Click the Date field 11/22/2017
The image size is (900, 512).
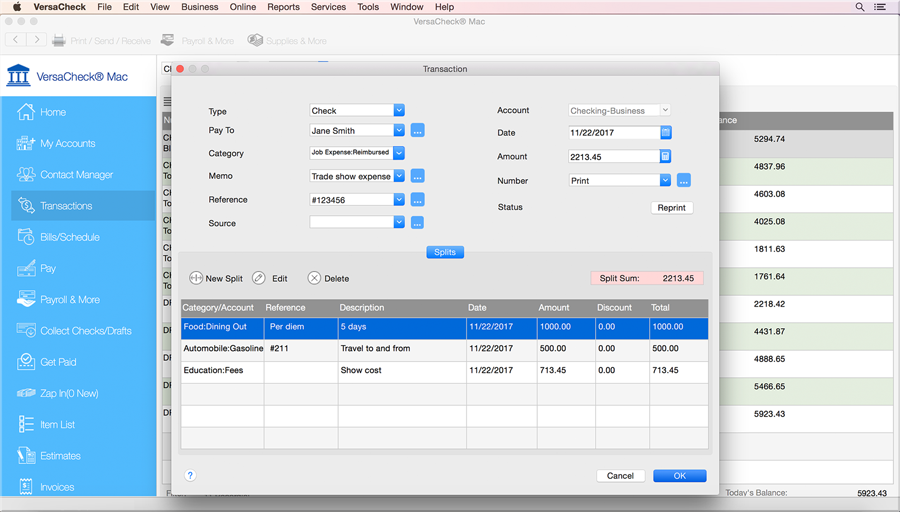click(x=614, y=133)
